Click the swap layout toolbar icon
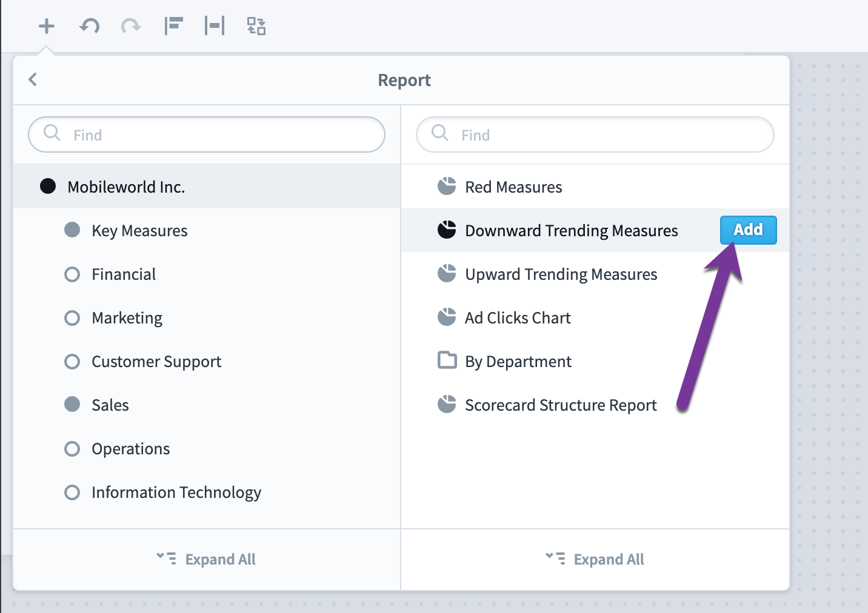 [x=256, y=26]
